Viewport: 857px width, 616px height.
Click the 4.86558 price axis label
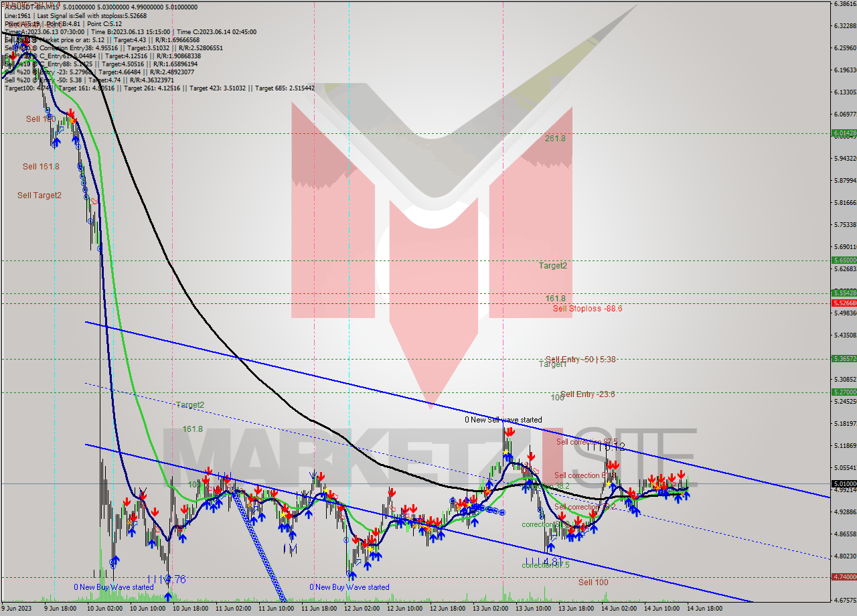pos(844,534)
